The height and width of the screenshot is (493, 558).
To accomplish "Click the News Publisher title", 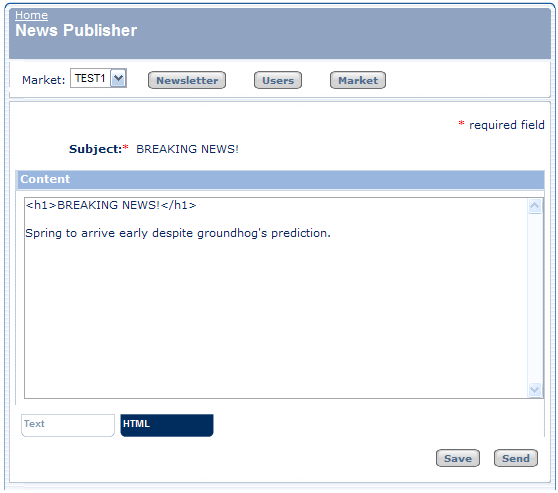I will 76,31.
